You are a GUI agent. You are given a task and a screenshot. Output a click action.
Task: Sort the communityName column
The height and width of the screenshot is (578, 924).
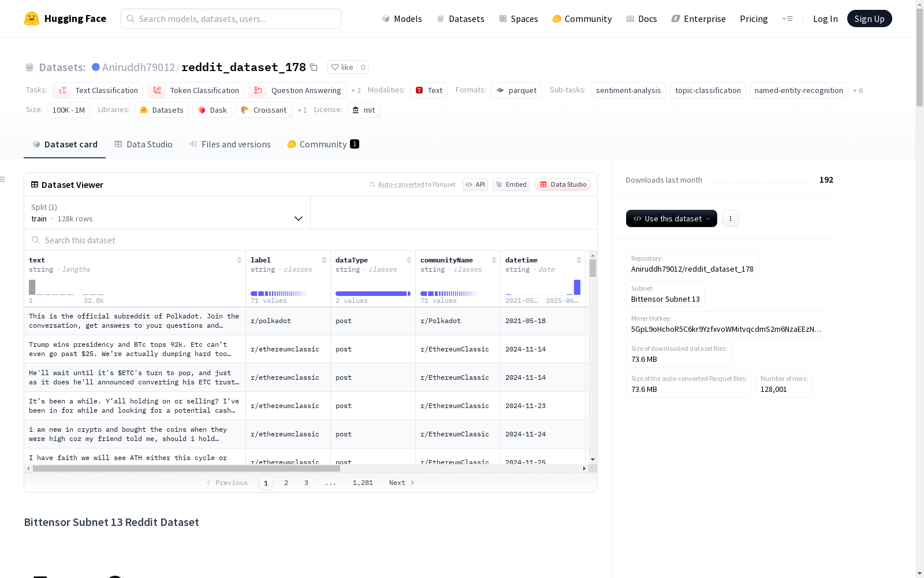tap(494, 260)
